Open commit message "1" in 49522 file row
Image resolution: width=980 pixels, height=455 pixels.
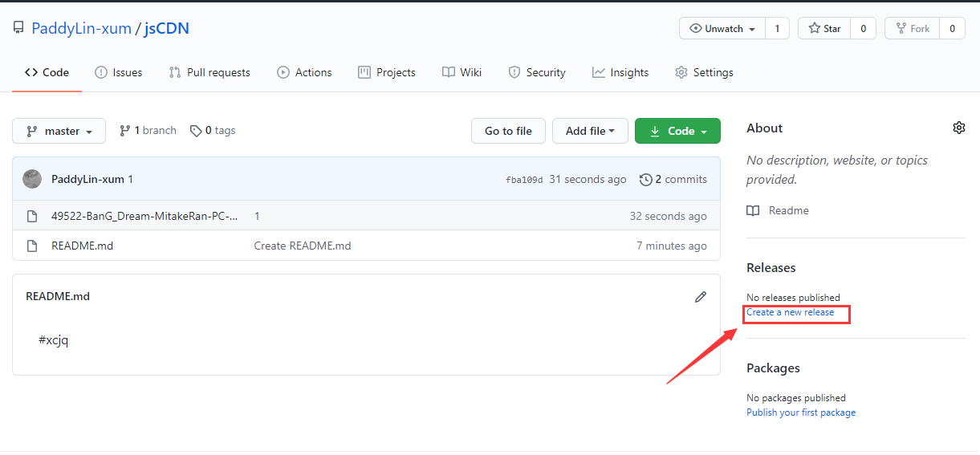(257, 216)
